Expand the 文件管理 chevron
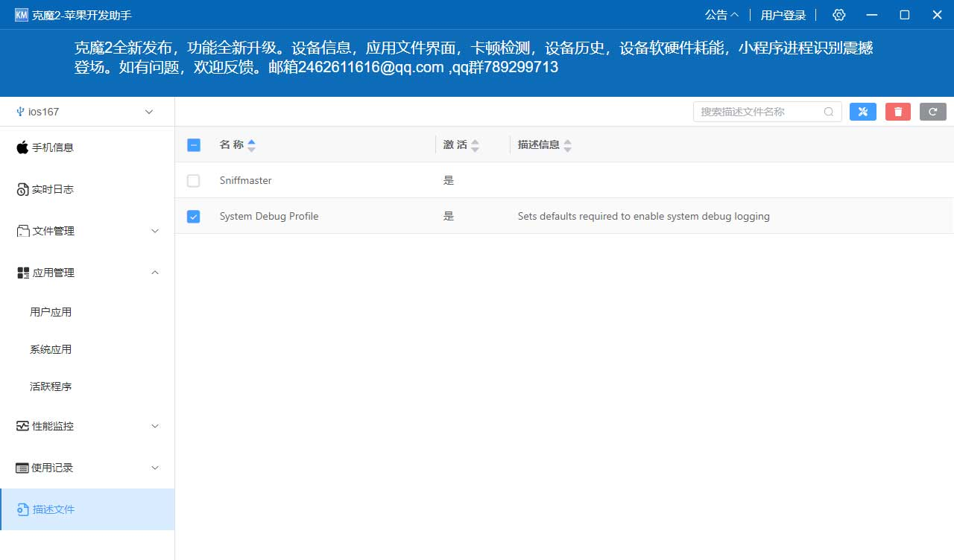 [x=155, y=231]
